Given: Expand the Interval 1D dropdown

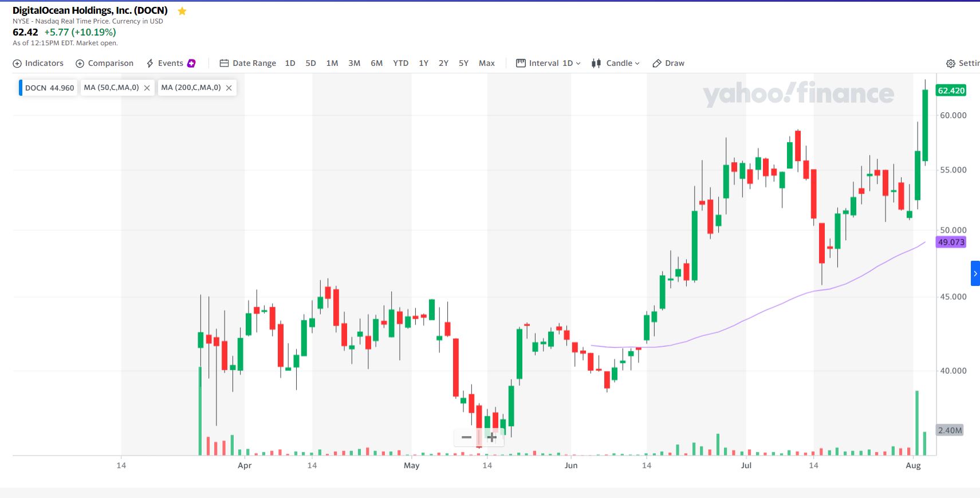Looking at the screenshot, I should (x=548, y=63).
